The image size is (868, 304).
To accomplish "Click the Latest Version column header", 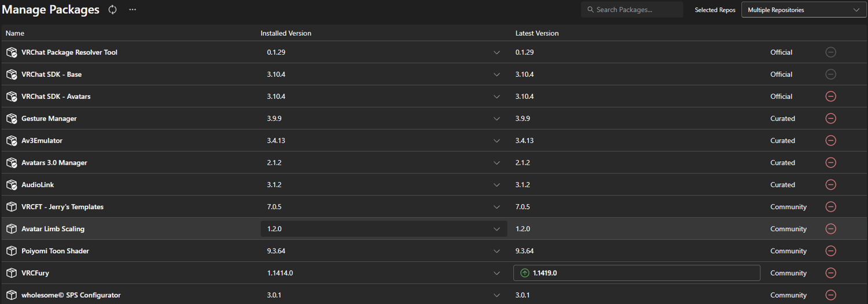I will click(537, 34).
